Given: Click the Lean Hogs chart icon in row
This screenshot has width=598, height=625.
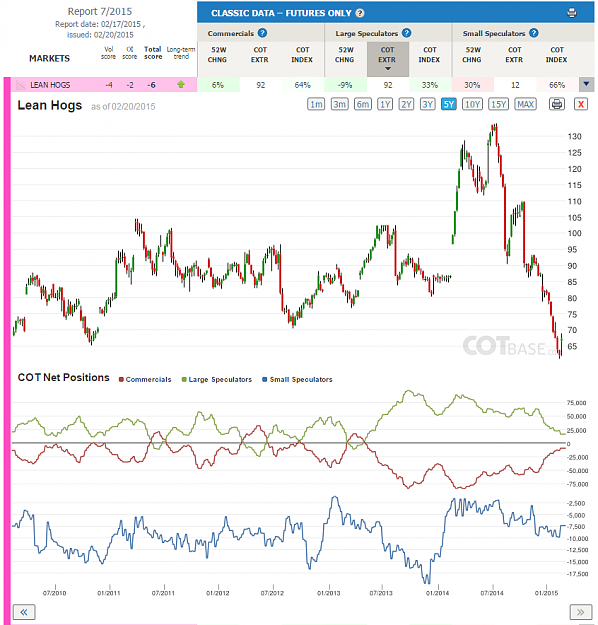Looking at the screenshot, I should point(21,85).
